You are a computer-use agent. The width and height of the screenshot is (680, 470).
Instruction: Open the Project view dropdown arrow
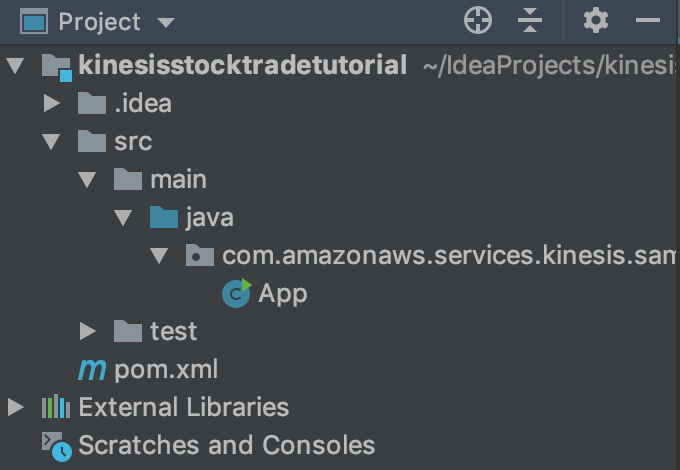[x=166, y=22]
